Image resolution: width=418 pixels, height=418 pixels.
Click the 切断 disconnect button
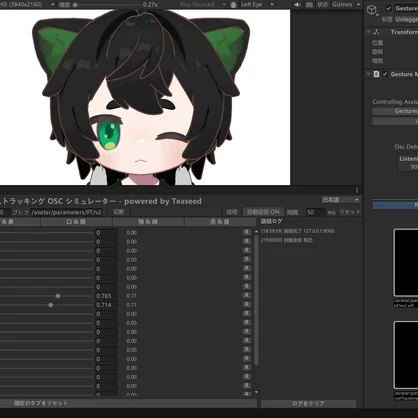pos(119,212)
